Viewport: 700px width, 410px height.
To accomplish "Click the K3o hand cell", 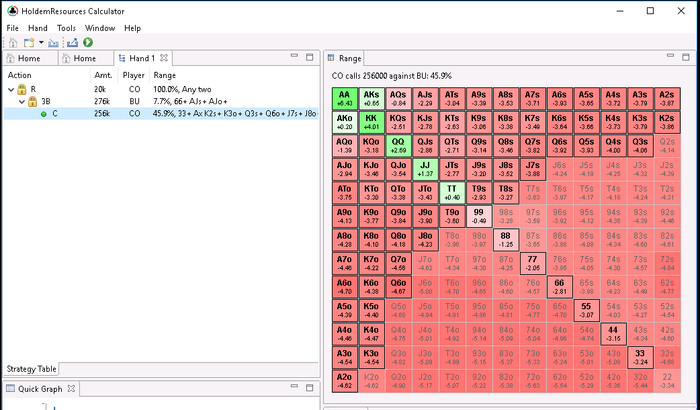I will 371,357.
